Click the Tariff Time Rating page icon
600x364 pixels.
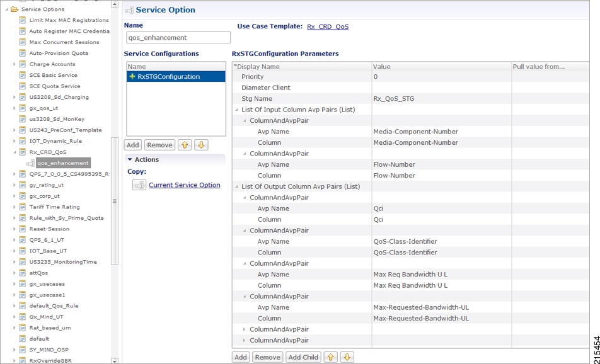23,207
